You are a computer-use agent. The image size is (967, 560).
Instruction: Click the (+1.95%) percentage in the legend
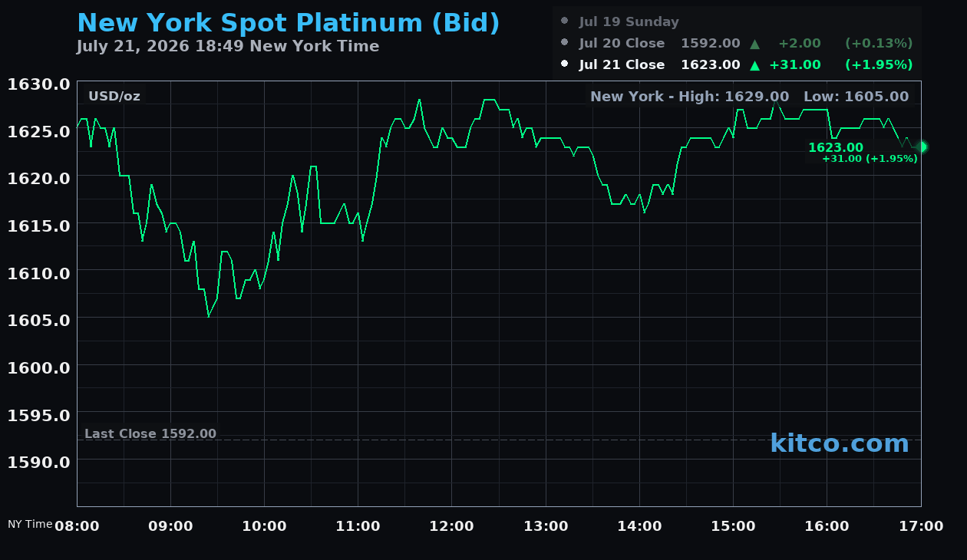point(879,65)
